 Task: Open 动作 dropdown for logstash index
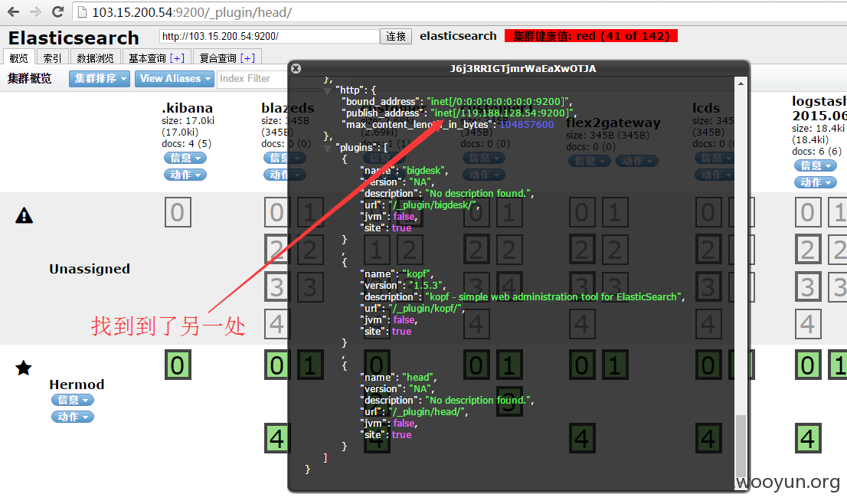[x=816, y=182]
